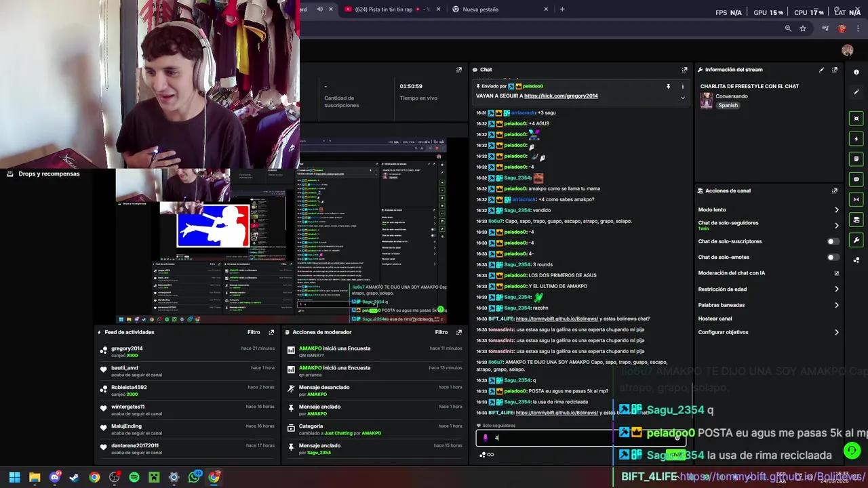Select Robleista4592 canjeó 2000 entry

(x=186, y=390)
